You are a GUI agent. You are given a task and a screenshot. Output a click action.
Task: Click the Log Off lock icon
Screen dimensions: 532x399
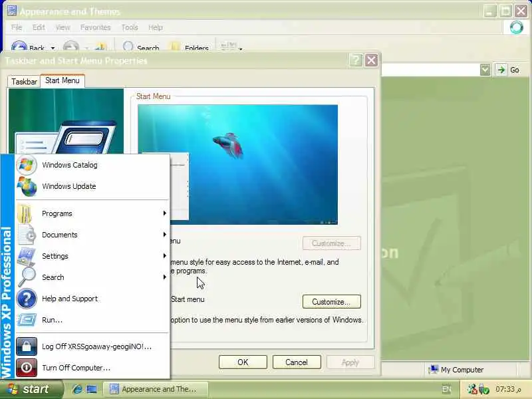coord(27,346)
